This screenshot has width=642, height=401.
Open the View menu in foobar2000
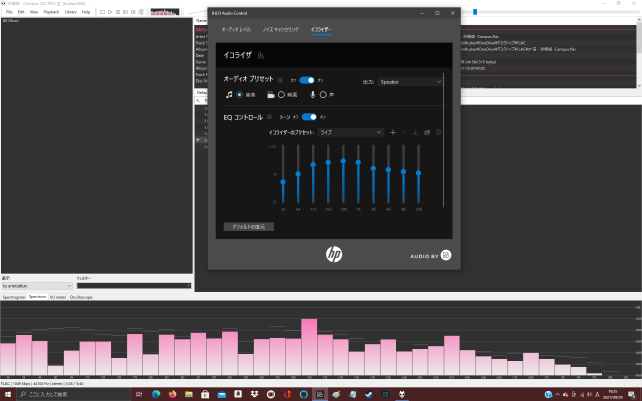click(34, 12)
